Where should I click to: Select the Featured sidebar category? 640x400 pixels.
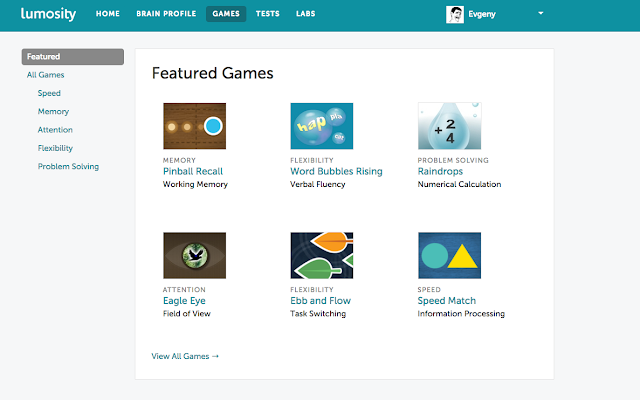click(73, 57)
